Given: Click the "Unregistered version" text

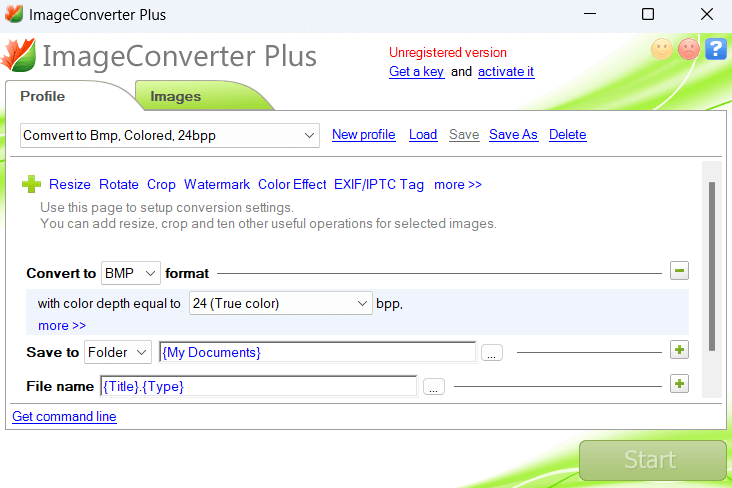Looking at the screenshot, I should coord(448,52).
